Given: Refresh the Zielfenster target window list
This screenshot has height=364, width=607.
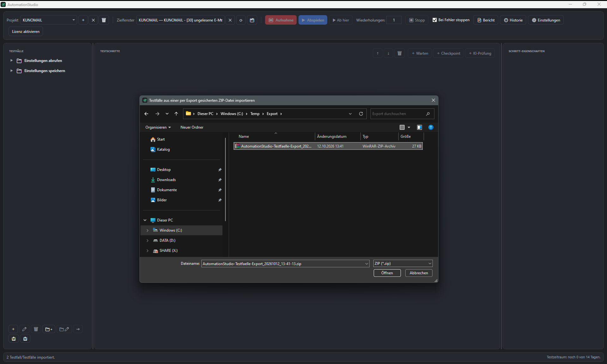Looking at the screenshot, I should 241,20.
